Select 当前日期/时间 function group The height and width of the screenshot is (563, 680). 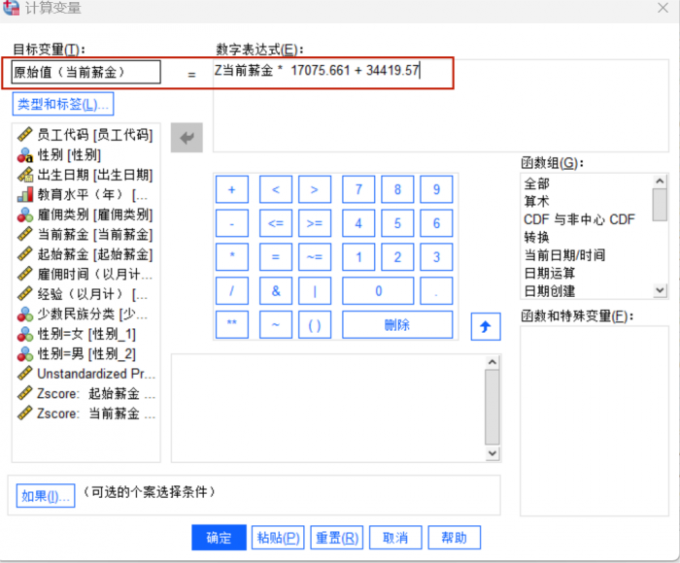565,255
